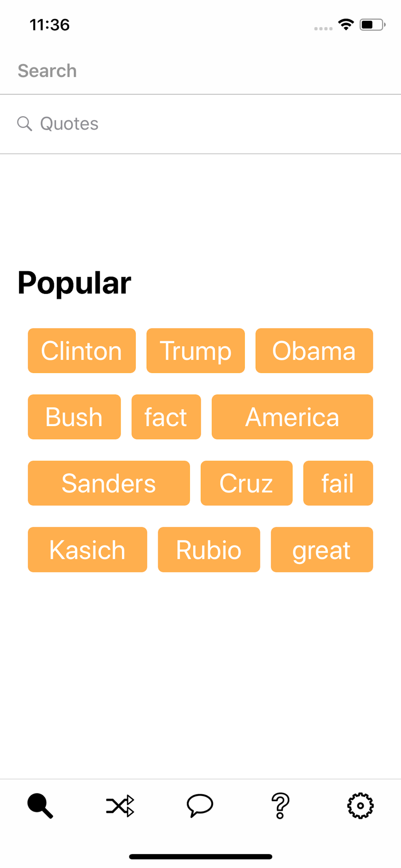Select the Clinton popular tag

(82, 351)
